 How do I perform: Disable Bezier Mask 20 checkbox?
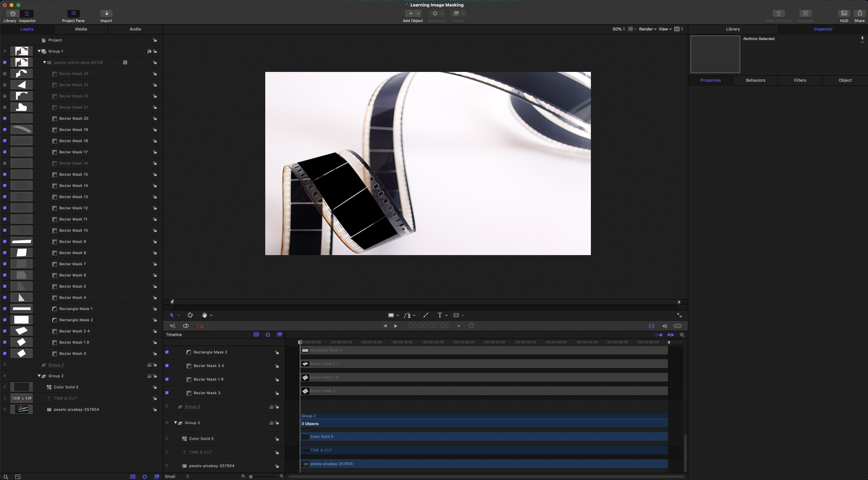5,118
